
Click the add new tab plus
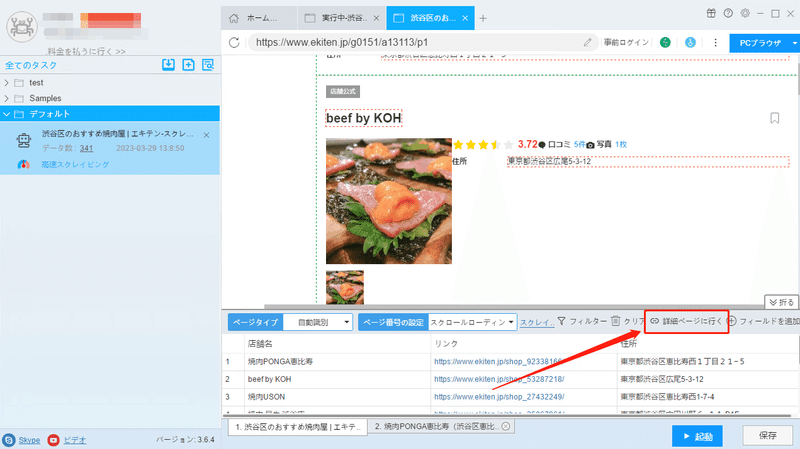[x=483, y=18]
